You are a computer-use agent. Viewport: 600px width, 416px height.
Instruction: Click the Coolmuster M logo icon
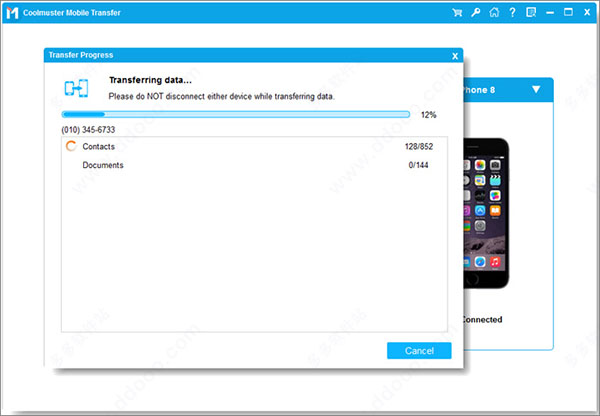pyautogui.click(x=12, y=13)
